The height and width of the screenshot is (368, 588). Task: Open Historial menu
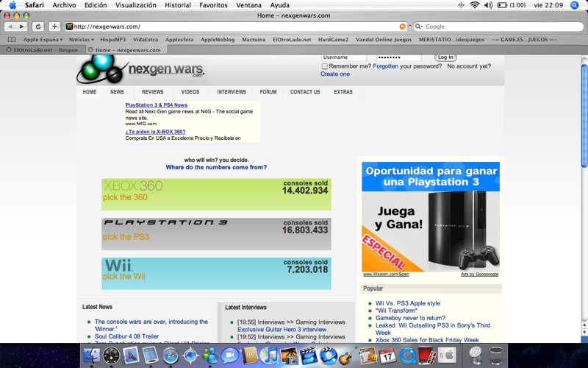click(178, 5)
